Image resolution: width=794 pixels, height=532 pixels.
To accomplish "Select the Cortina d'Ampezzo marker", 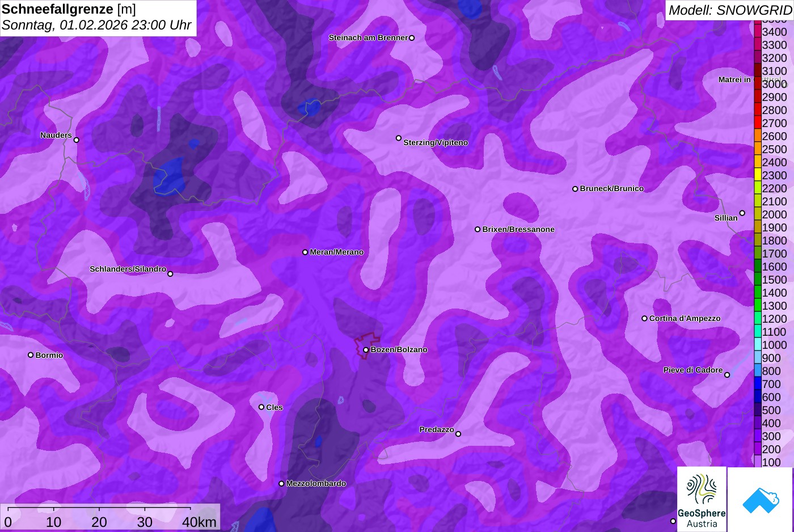I will coord(644,319).
